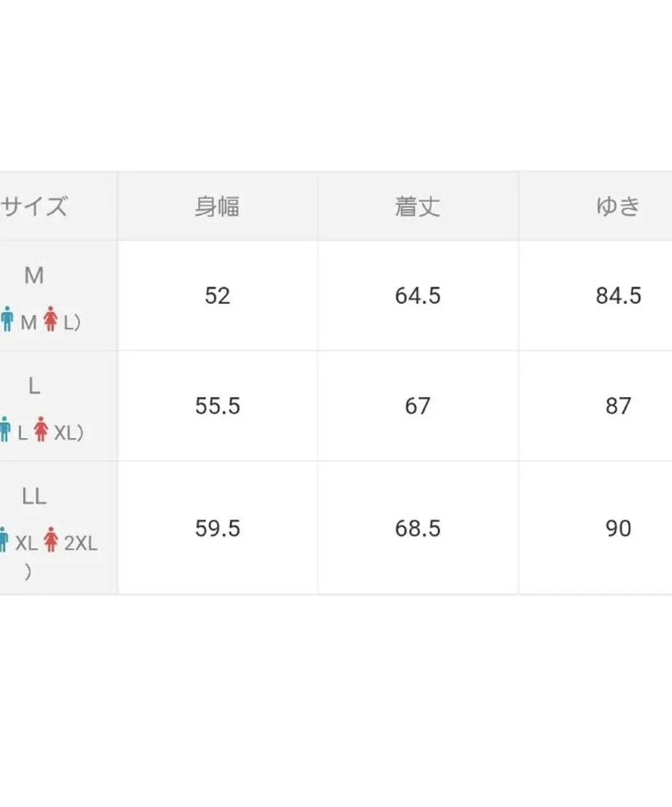Select the 着丈 column header
Screen dimensions: 672x807
(x=418, y=206)
